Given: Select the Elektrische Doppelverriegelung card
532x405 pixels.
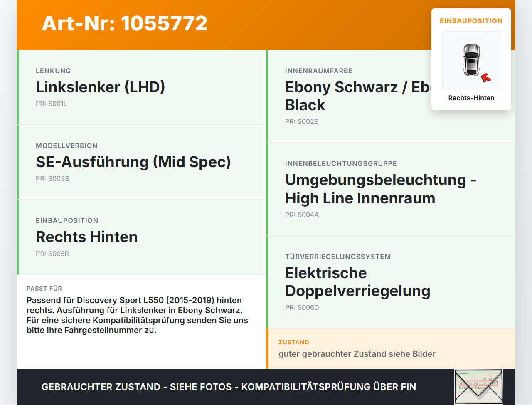Looking at the screenshot, I should point(391,282).
